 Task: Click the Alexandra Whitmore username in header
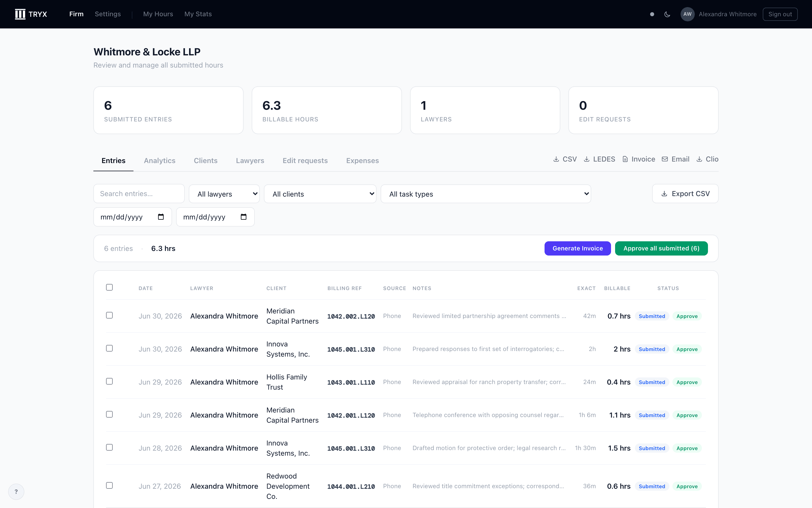728,14
